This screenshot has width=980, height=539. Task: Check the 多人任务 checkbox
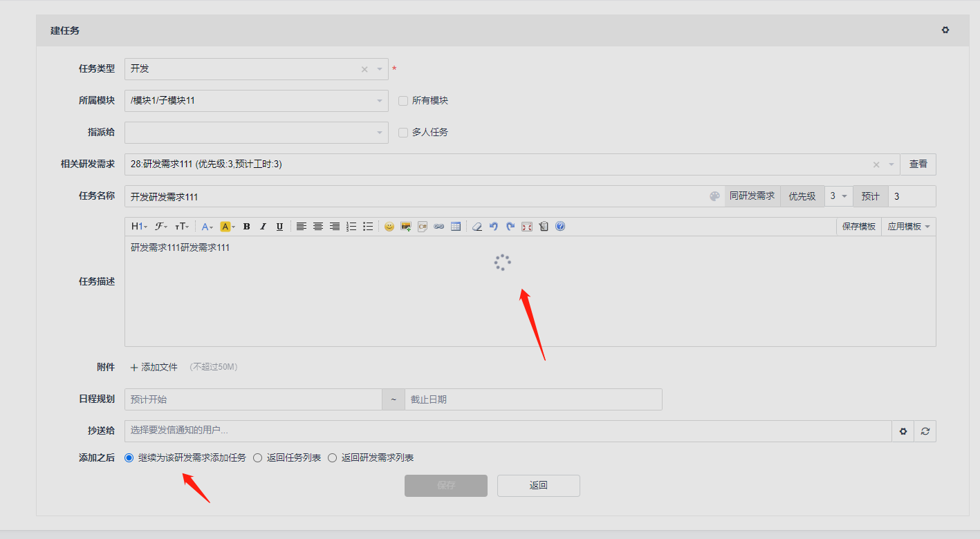[x=403, y=133]
